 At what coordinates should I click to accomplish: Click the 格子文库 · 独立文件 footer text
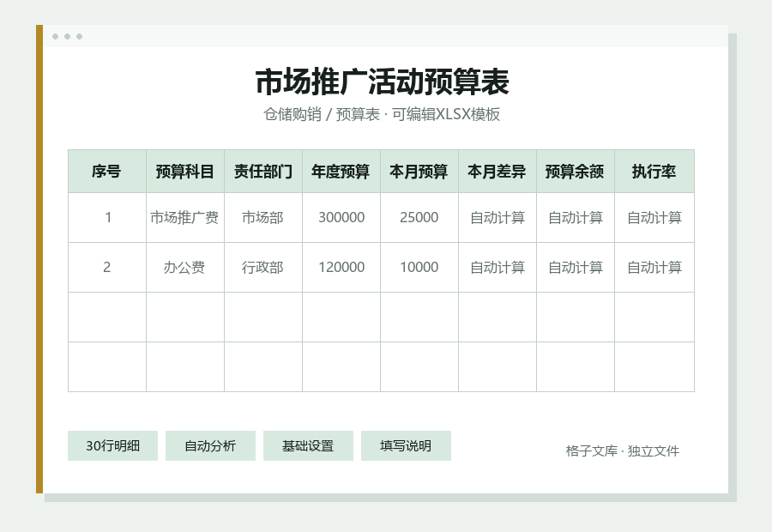point(623,450)
